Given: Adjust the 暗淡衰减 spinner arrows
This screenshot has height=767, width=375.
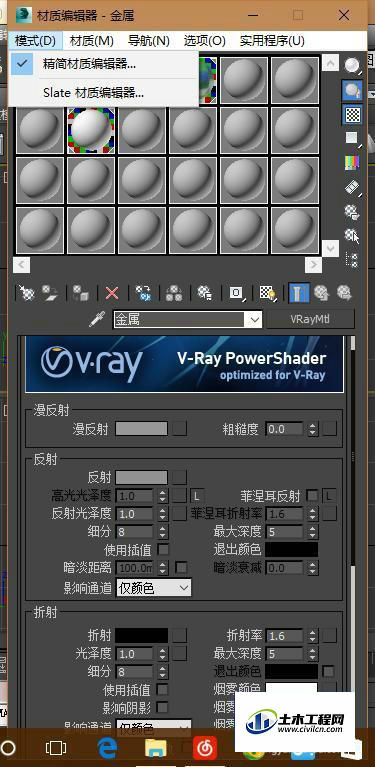Looking at the screenshot, I should point(313,567).
